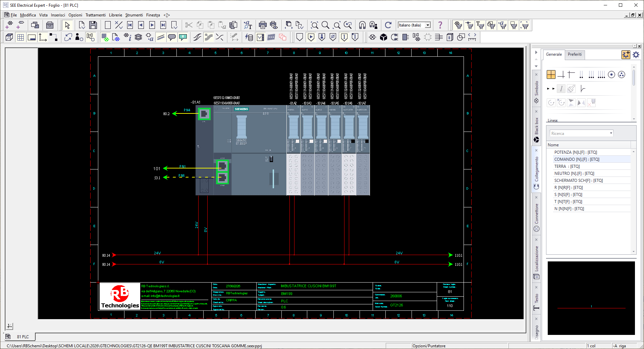Click the double arrow expander in connection panel

[x=550, y=89]
